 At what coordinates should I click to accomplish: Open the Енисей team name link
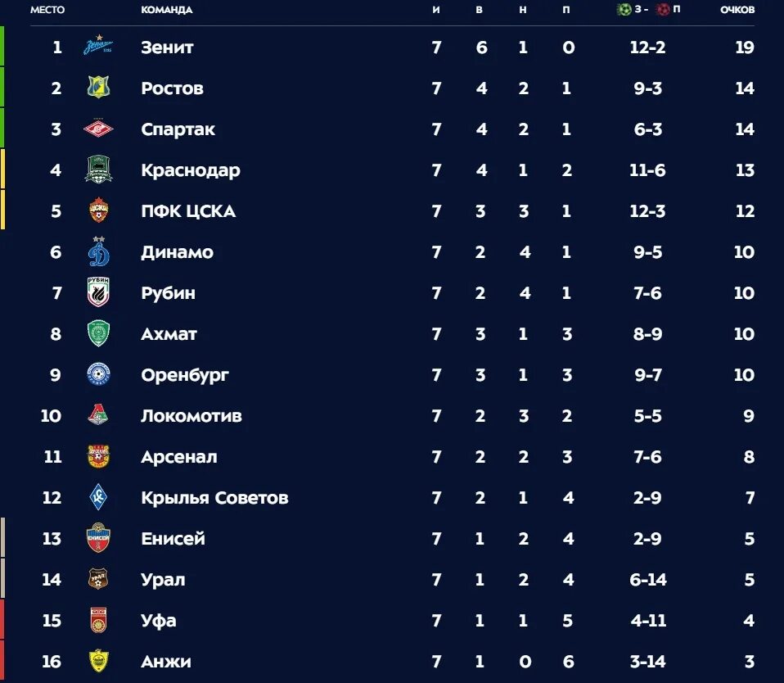tap(173, 539)
